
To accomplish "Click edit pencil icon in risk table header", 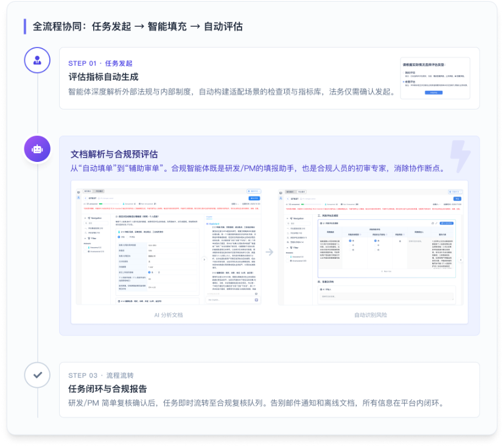I will tap(436, 223).
